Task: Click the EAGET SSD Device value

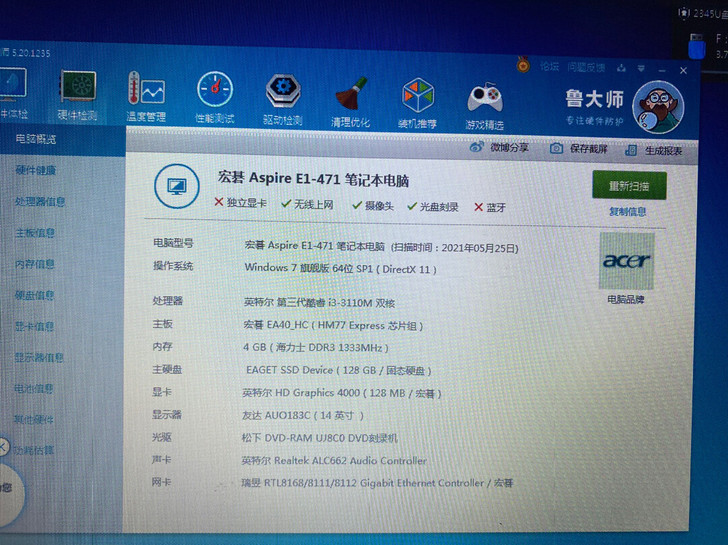Action: click(338, 370)
